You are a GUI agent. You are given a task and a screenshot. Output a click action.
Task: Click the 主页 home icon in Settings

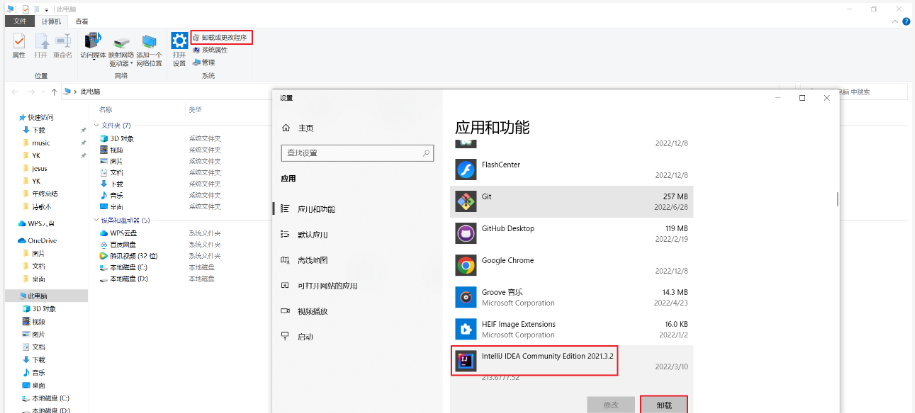(285, 128)
